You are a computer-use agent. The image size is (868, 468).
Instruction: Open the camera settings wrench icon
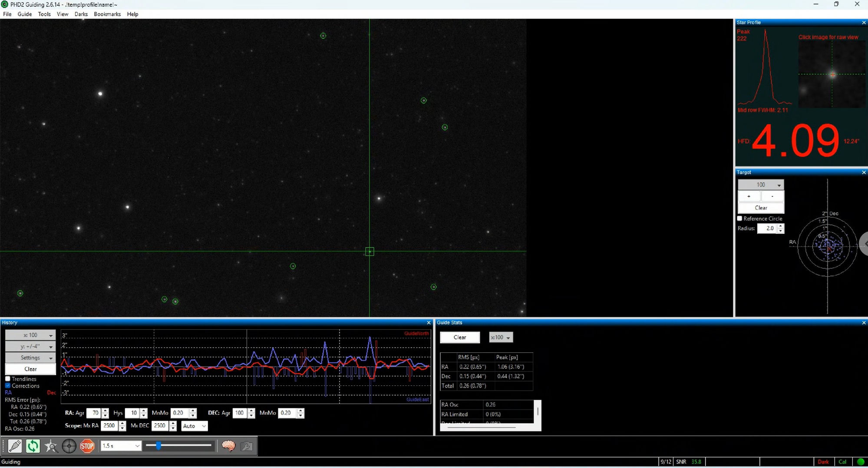[246, 446]
